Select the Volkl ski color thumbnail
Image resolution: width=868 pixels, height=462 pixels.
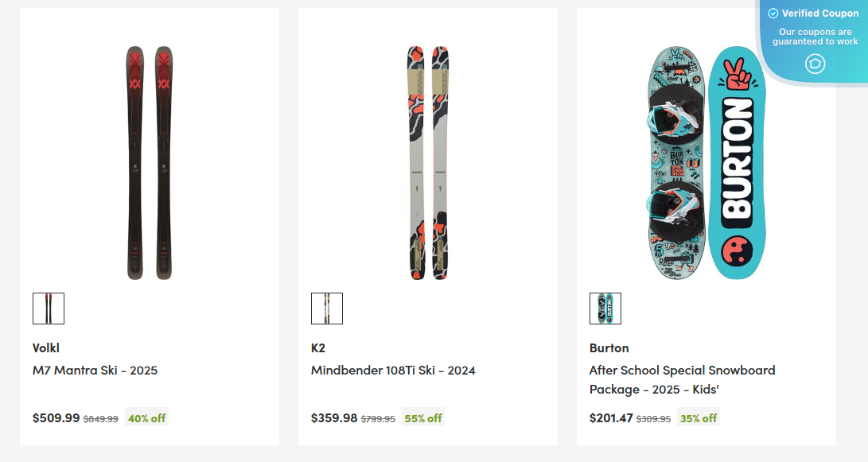[x=49, y=309]
